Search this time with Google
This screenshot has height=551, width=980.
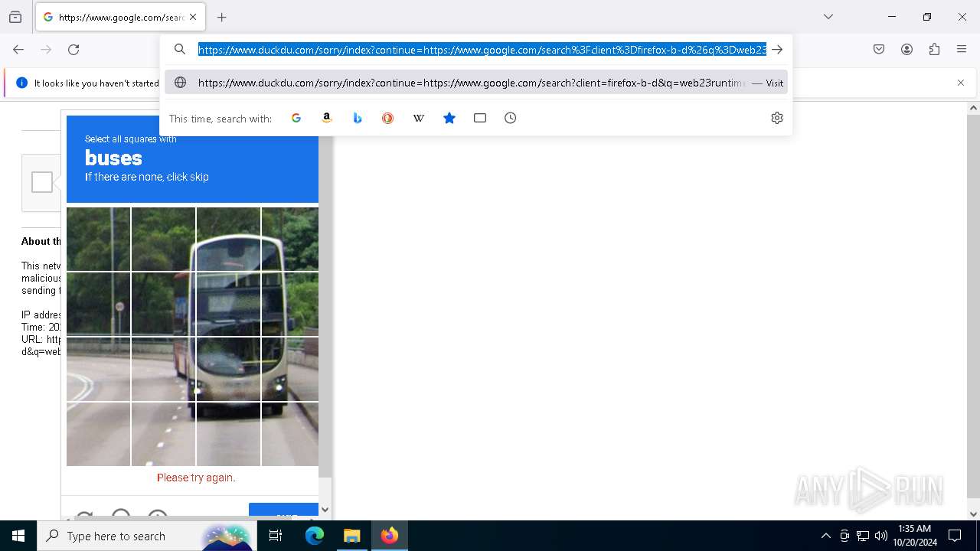pyautogui.click(x=296, y=118)
